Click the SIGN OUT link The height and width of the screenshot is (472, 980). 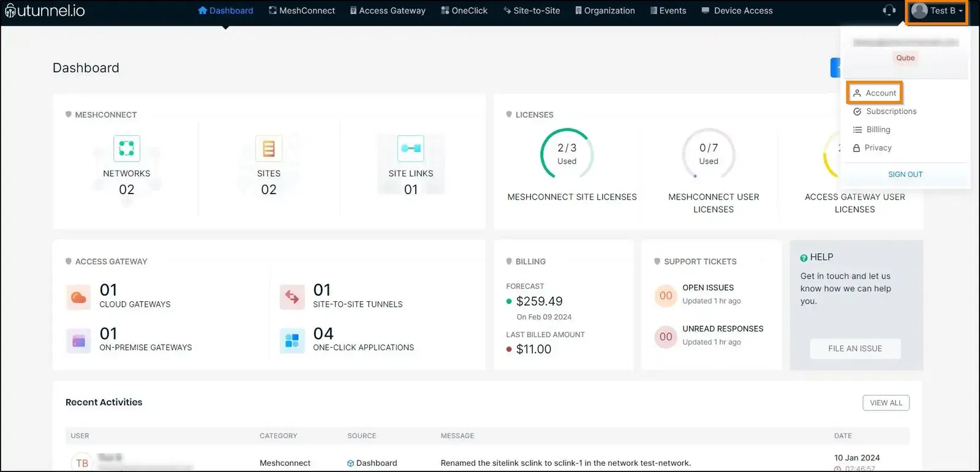905,174
